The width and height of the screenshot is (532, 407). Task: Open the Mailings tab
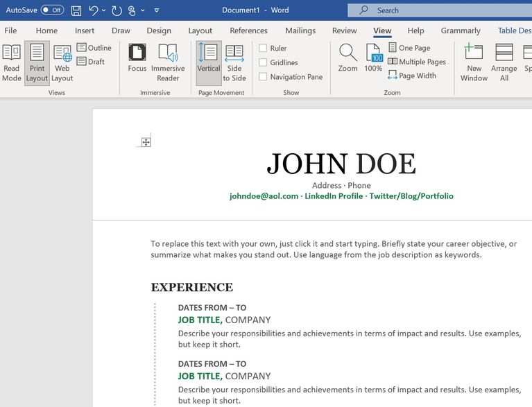click(x=300, y=31)
